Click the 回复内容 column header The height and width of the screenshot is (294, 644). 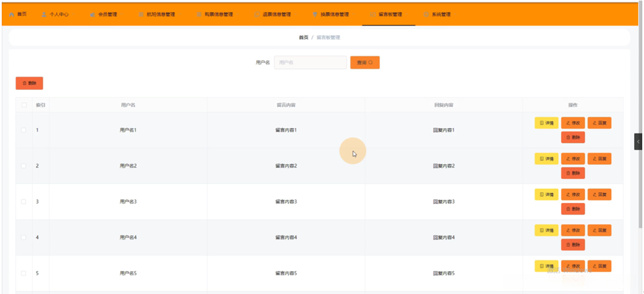443,105
